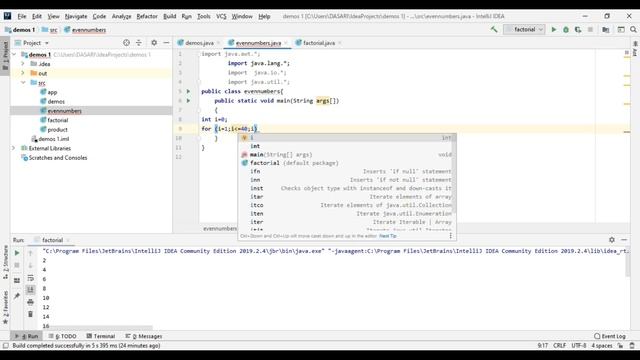Viewport: 640px width, 360px height.
Task: Start debugging with the bug icon
Action: (566, 29)
